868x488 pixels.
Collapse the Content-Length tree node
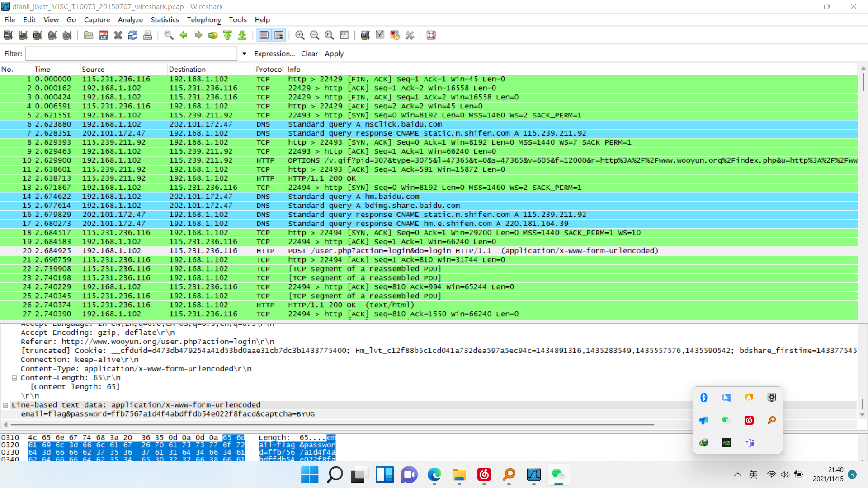tap(14, 378)
